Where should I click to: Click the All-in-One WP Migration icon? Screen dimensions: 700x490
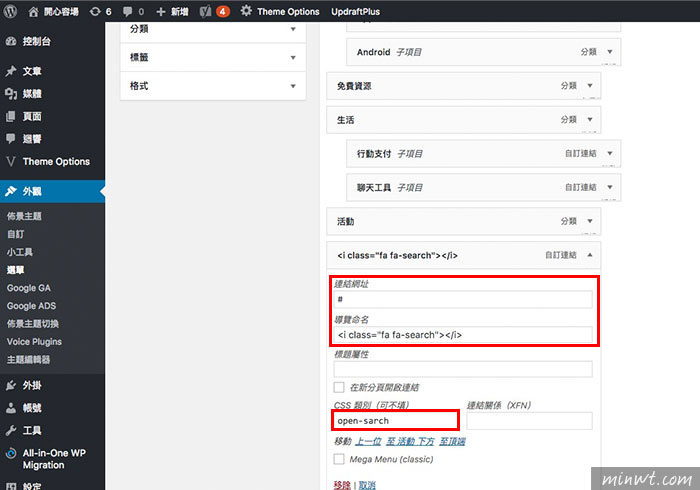coord(11,453)
